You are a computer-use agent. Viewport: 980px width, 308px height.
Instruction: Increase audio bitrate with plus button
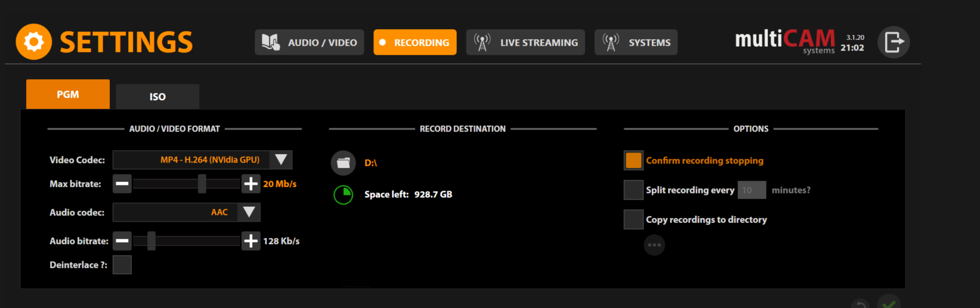(x=251, y=241)
